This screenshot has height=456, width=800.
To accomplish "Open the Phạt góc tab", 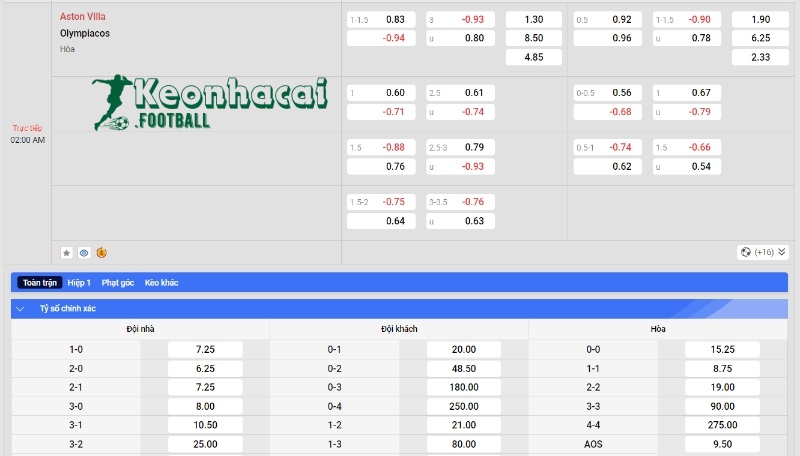I will click(118, 283).
